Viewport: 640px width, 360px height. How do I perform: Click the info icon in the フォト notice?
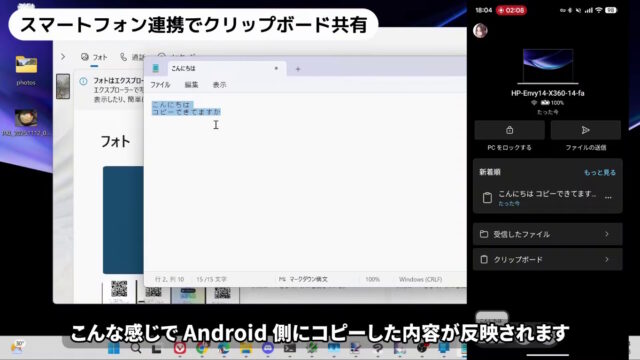tap(83, 81)
